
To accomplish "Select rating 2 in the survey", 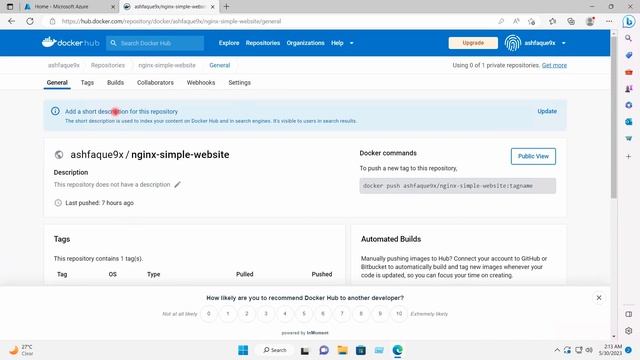I will (x=247, y=314).
